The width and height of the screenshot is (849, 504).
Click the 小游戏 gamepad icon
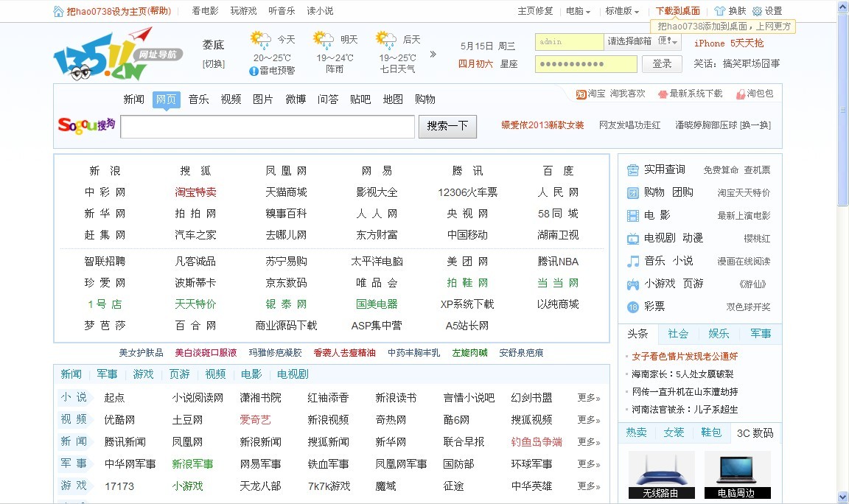coord(633,283)
